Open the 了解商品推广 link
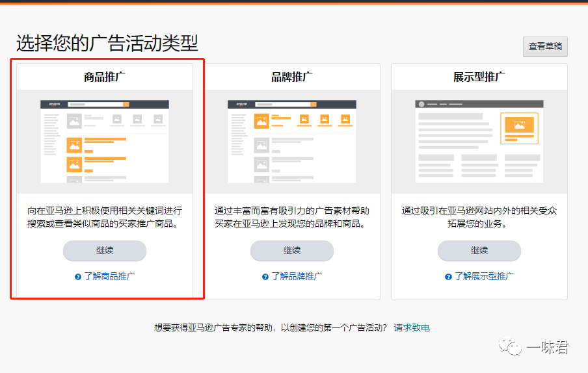This screenshot has width=588, height=373. click(109, 276)
